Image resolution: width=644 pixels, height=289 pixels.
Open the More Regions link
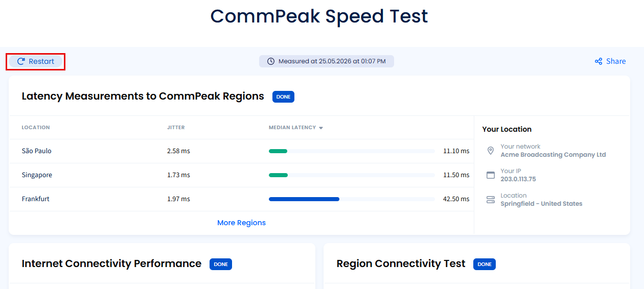[x=241, y=223]
